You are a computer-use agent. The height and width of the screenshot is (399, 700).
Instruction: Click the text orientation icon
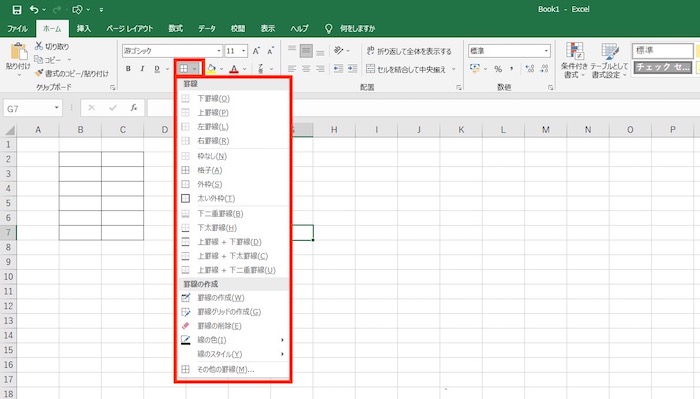339,50
